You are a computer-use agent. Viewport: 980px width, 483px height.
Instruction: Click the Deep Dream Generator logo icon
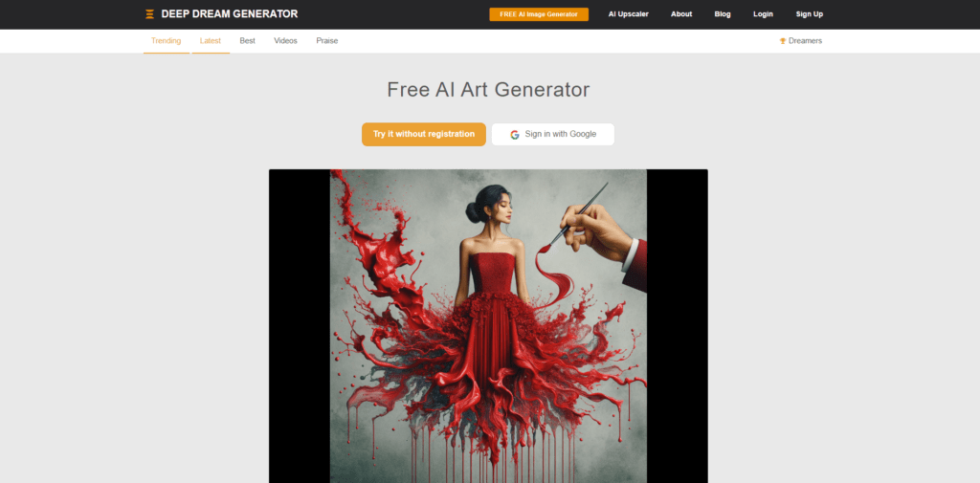point(149,14)
